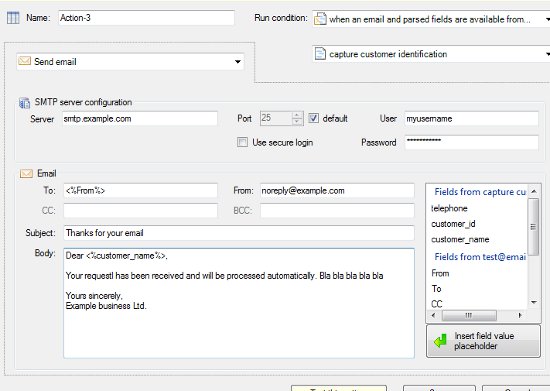Click the From field with noreply@example.com
The height and width of the screenshot is (391, 550).
337,190
